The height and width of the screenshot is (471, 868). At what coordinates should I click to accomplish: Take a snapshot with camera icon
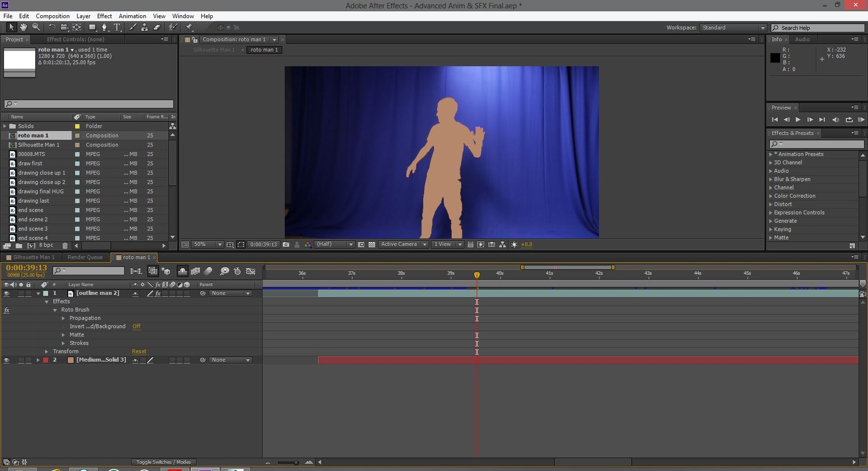coord(286,244)
